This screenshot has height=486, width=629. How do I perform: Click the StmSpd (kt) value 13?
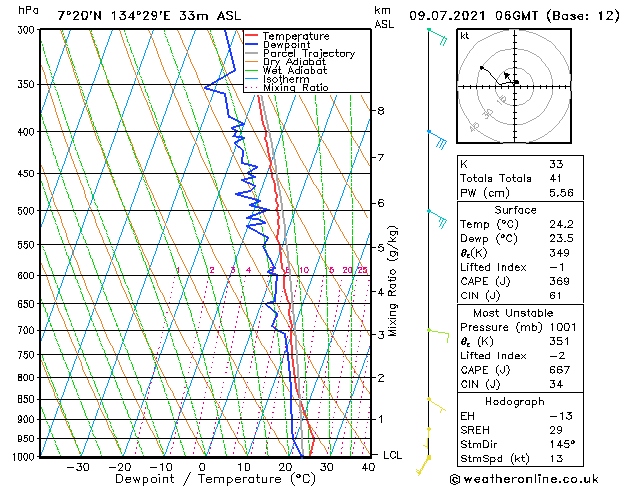click(x=556, y=458)
